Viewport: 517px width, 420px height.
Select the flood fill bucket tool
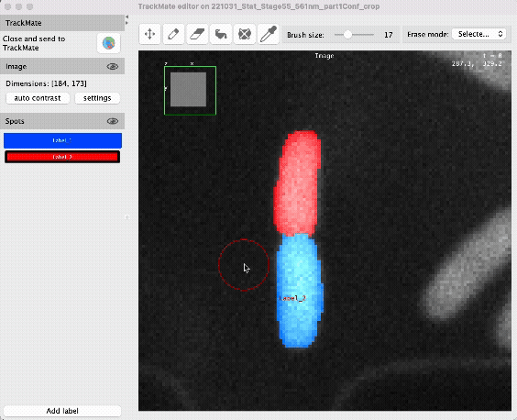click(221, 34)
